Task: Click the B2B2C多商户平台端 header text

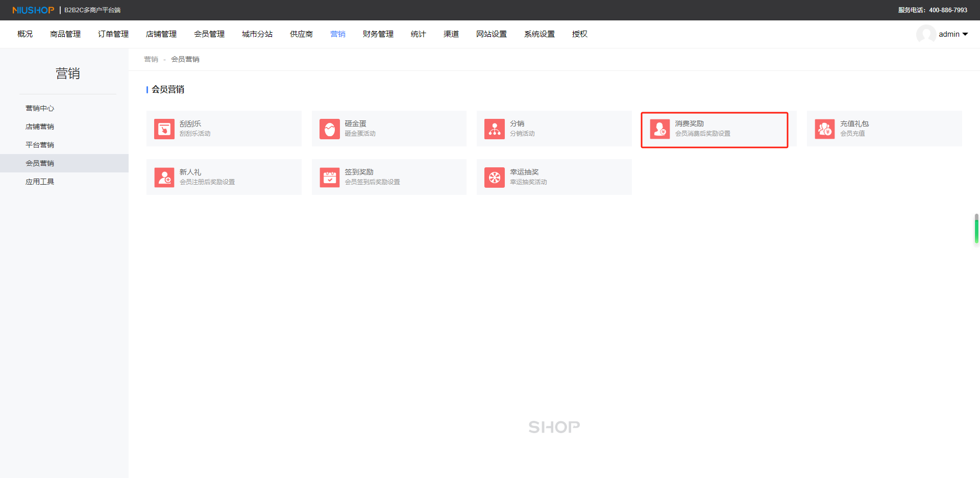Action: tap(92, 10)
